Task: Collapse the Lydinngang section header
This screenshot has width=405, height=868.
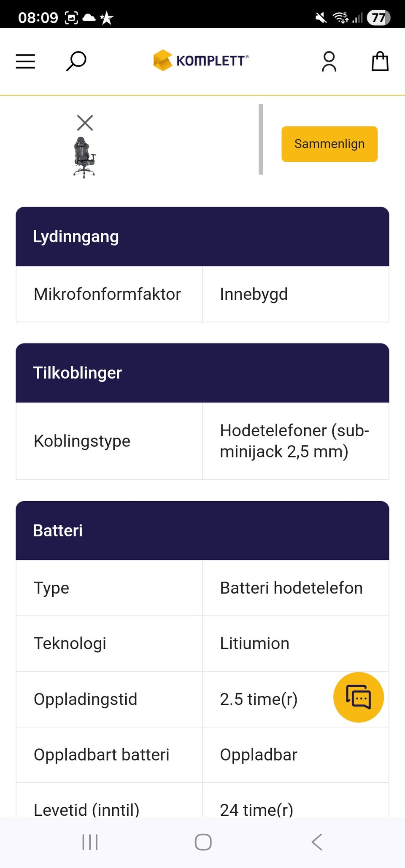Action: click(202, 236)
